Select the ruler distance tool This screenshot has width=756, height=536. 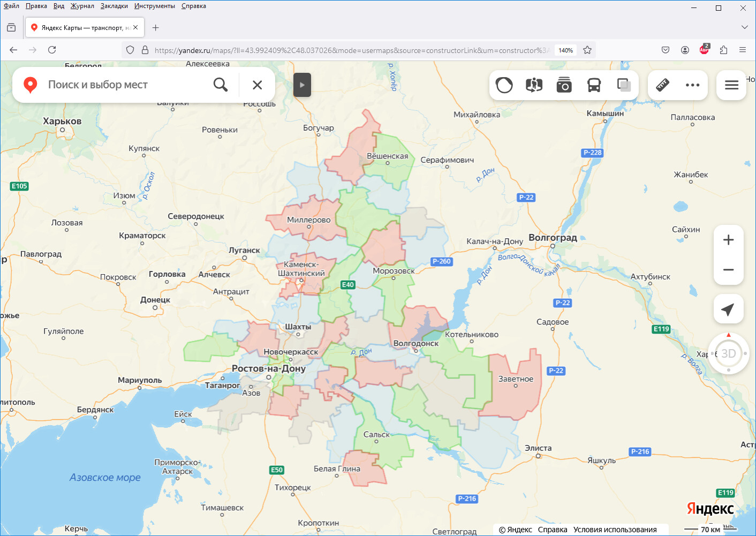[662, 85]
